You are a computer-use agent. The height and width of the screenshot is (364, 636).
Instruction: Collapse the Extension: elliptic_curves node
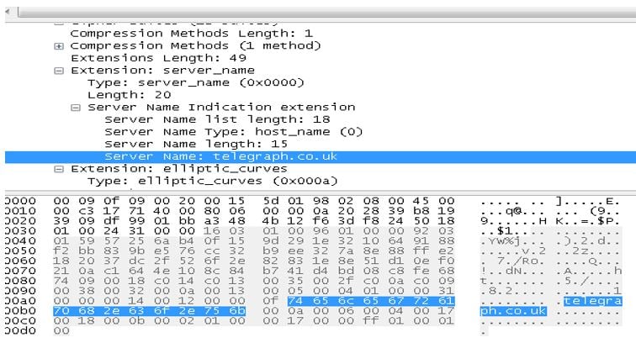click(x=59, y=169)
